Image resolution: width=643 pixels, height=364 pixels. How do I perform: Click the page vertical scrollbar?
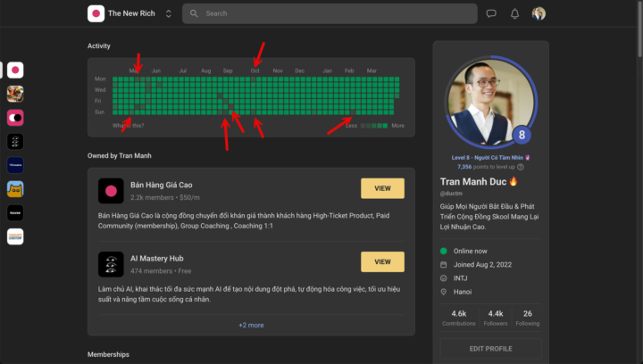tap(639, 29)
